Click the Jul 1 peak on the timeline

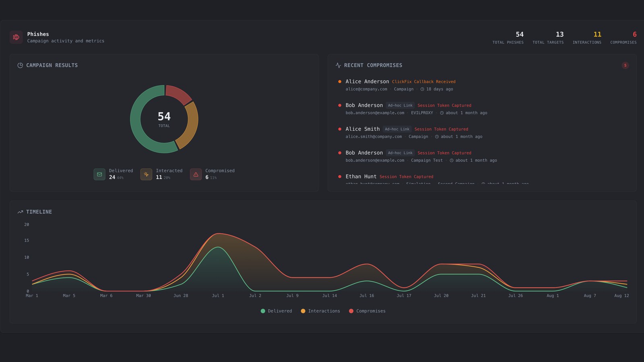pyautogui.click(x=218, y=234)
